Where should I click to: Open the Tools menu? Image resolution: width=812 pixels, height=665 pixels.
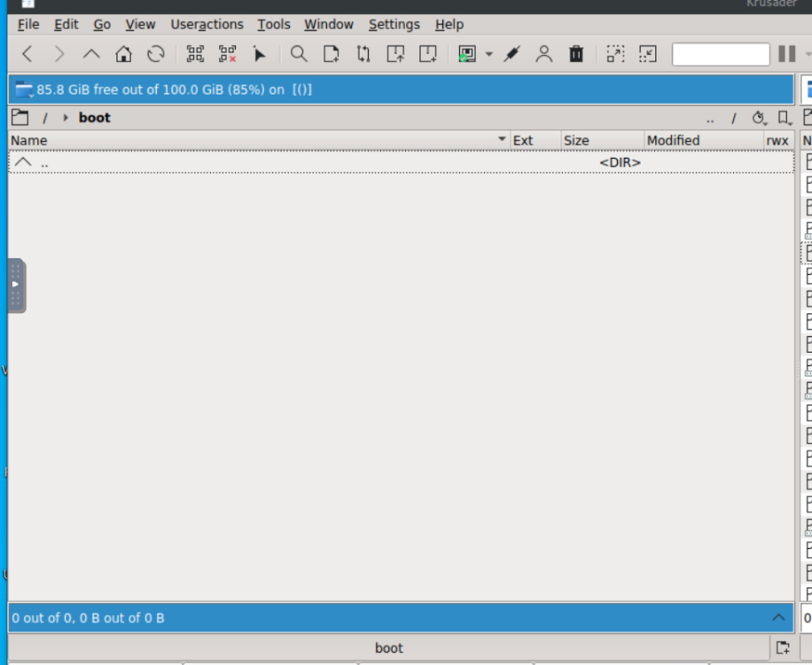click(x=273, y=24)
